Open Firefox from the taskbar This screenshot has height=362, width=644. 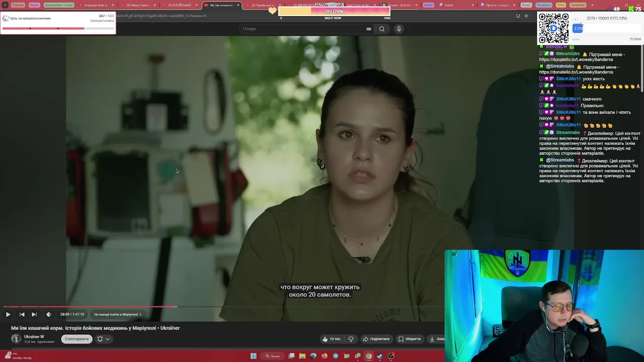pos(325,356)
